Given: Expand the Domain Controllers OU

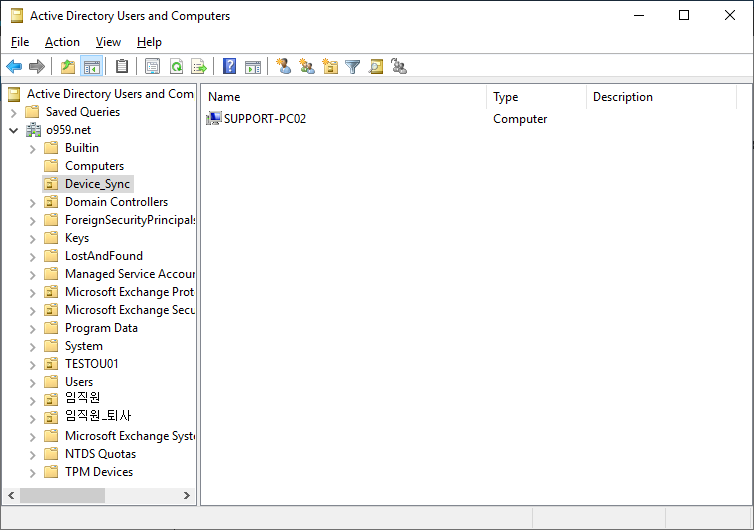Looking at the screenshot, I should [x=32, y=202].
